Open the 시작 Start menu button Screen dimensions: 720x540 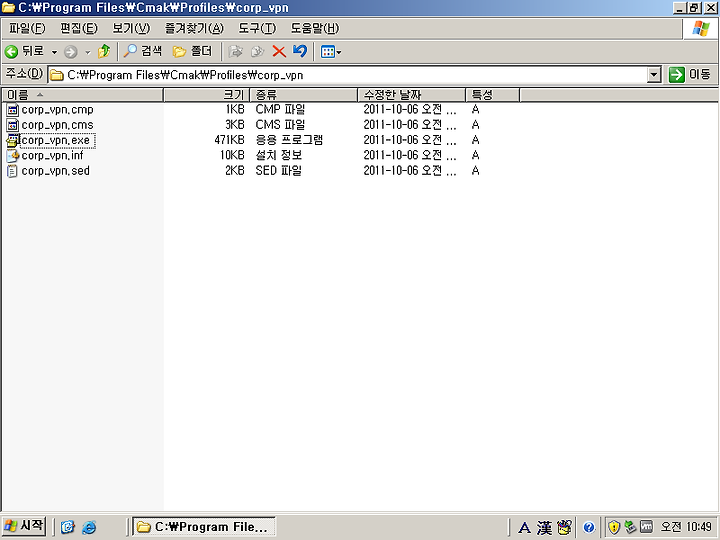[x=24, y=526]
